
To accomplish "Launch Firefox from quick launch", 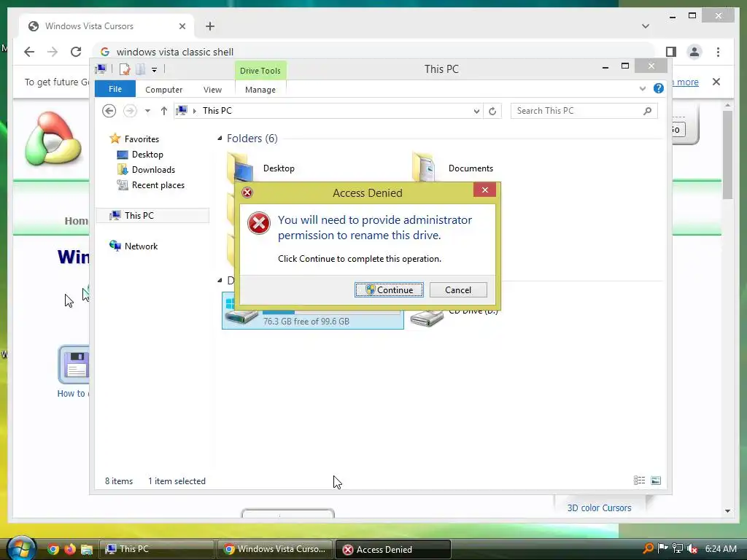I will (x=69, y=549).
